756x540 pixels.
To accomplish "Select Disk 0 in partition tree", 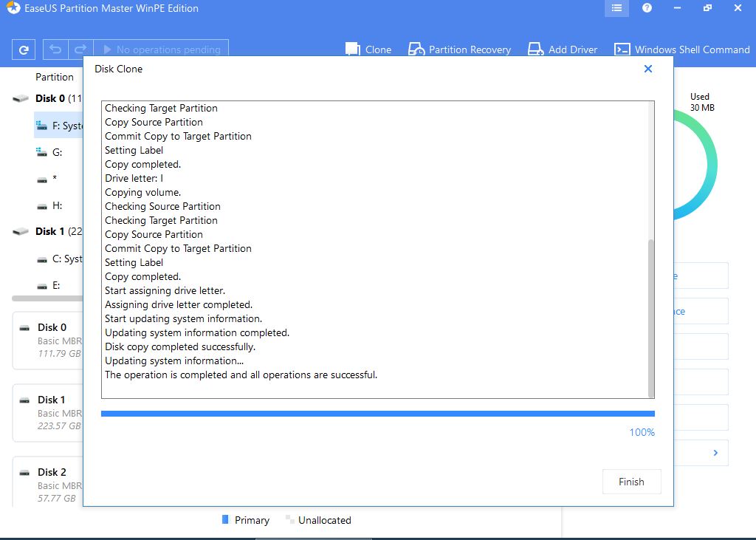I will tap(50, 98).
